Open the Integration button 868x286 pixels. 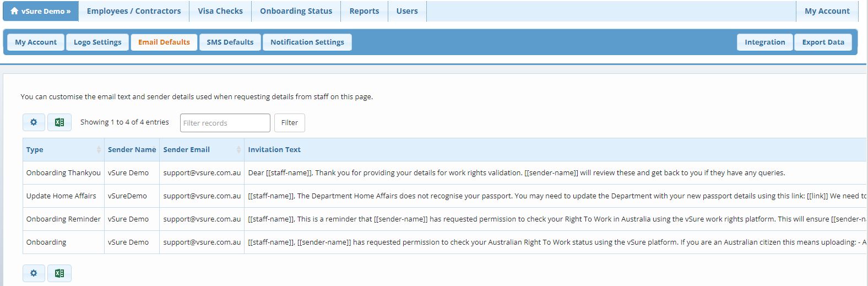[764, 42]
